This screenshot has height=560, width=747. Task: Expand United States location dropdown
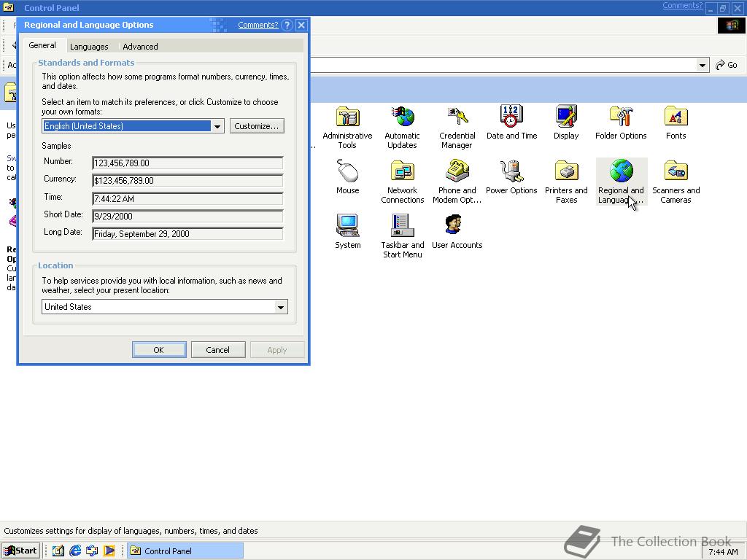click(281, 307)
